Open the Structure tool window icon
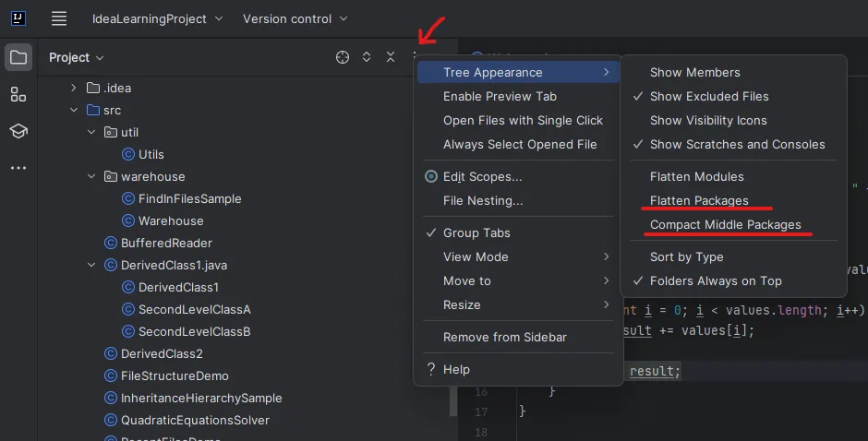The height and width of the screenshot is (441, 868). (18, 94)
